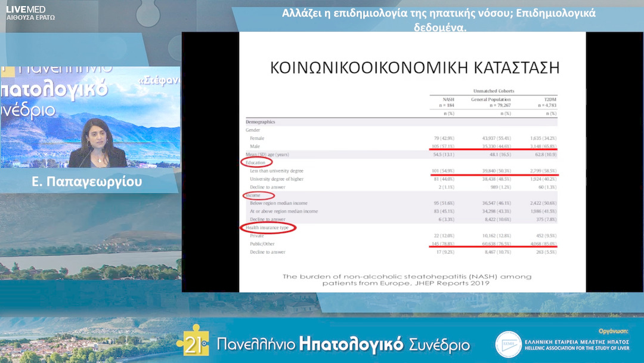Click the value '22 (12.0%)'
Screen dimensions: 644x363
(x=444, y=236)
